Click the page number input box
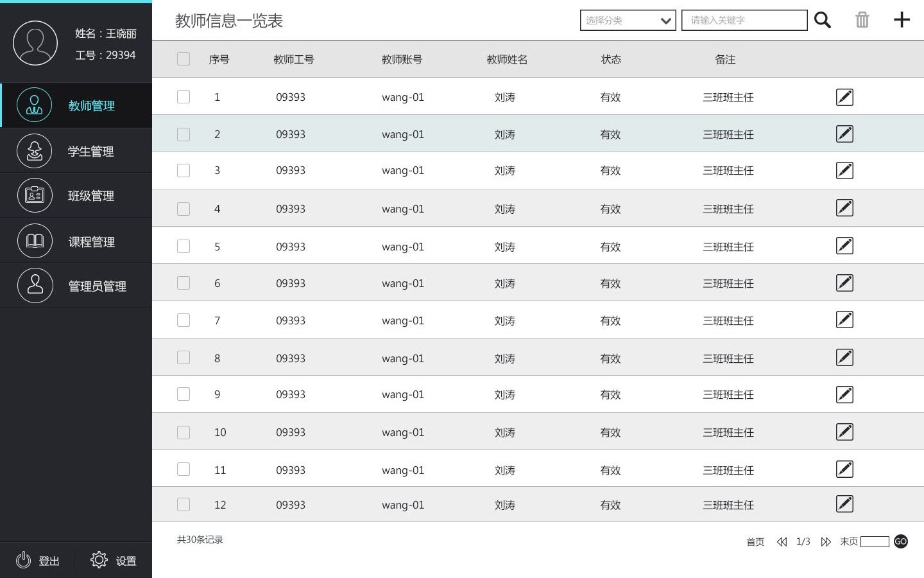Screen dimensions: 924x578 (x=875, y=541)
